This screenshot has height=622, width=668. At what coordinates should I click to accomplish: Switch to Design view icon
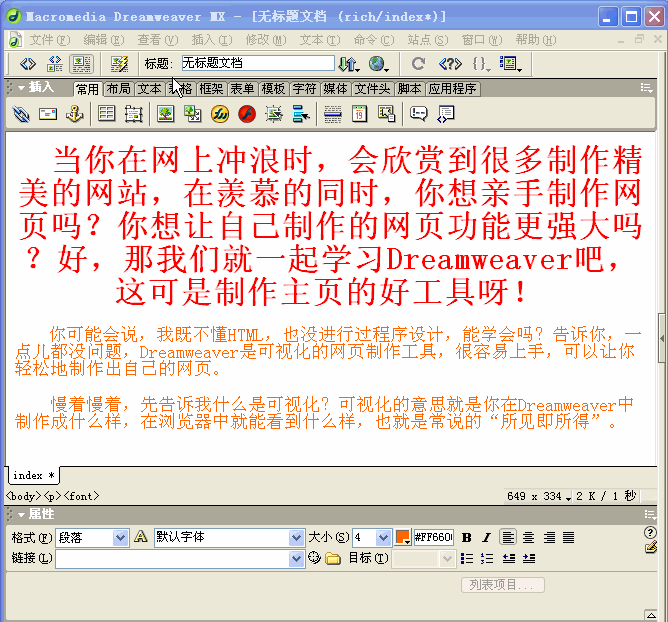point(81,64)
